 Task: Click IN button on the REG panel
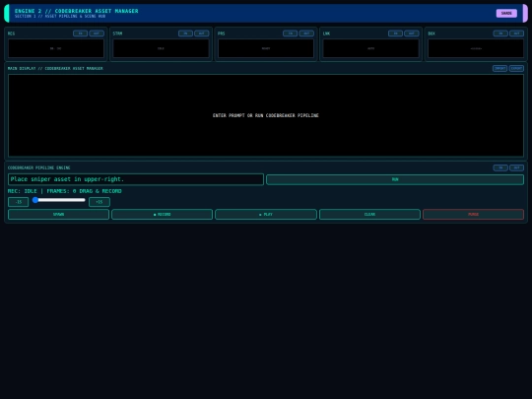[x=80, y=33]
